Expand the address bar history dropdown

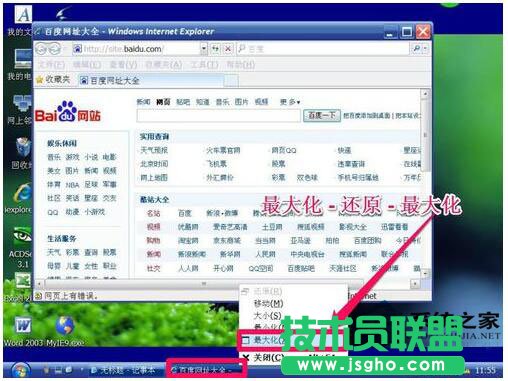tap(204, 49)
